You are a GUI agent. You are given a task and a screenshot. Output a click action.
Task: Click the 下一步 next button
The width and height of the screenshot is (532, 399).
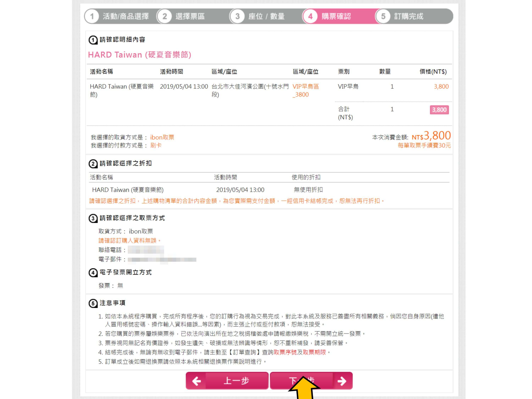pos(311,381)
